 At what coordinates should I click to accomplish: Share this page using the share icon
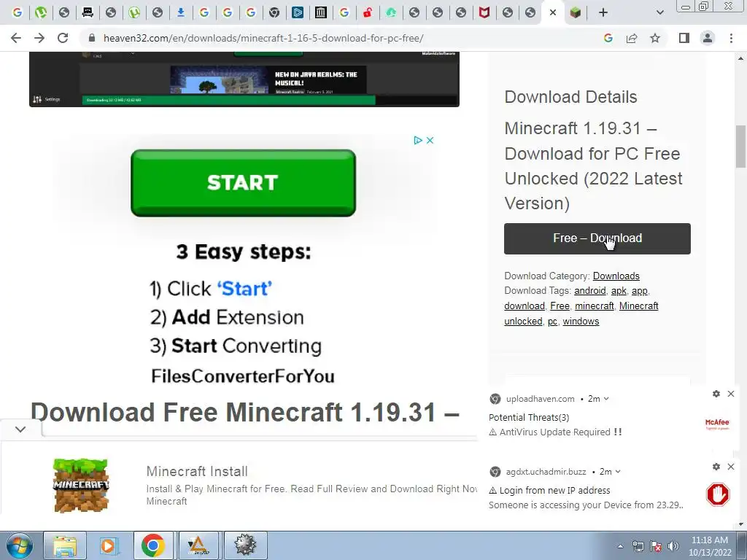(x=632, y=38)
